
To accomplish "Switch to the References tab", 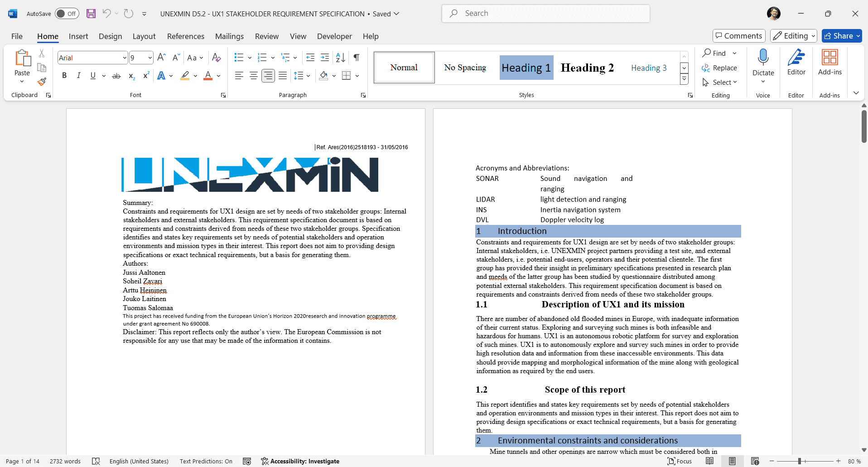I will click(x=186, y=36).
